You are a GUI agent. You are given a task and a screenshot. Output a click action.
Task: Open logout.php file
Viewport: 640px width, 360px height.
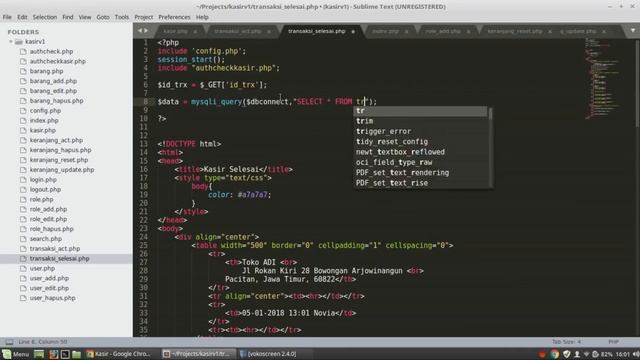[x=45, y=189]
